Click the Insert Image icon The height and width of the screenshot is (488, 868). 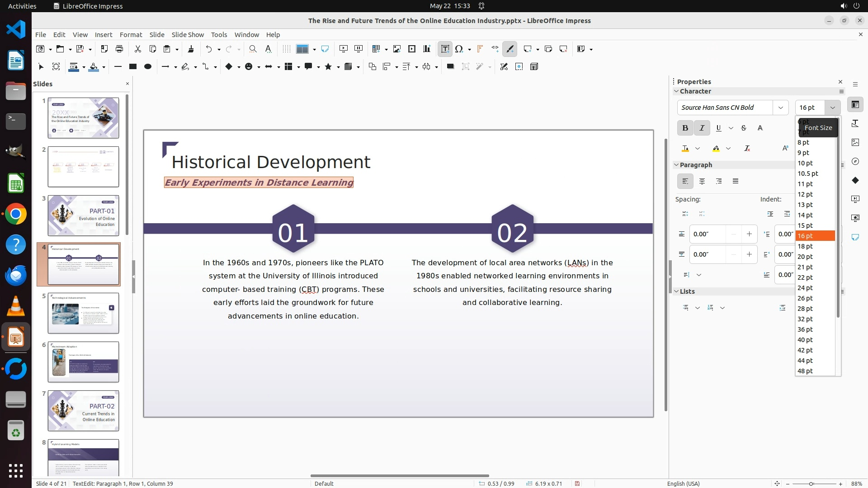coord(397,49)
